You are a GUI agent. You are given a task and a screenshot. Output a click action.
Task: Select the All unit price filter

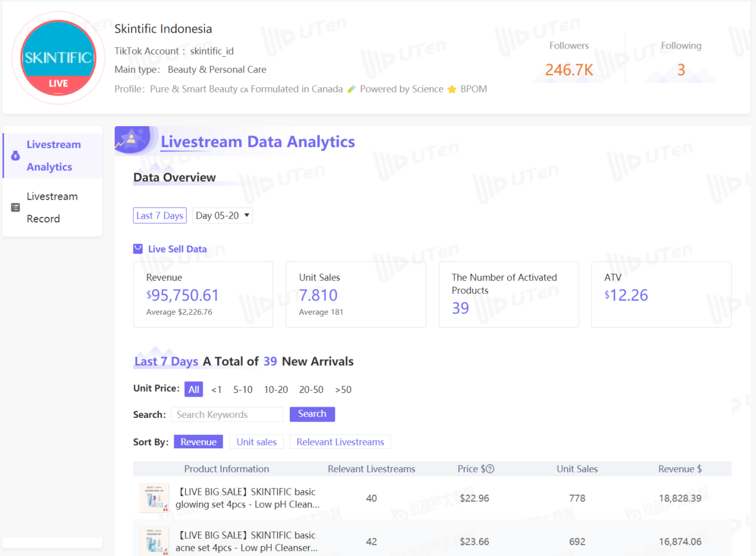coord(194,389)
